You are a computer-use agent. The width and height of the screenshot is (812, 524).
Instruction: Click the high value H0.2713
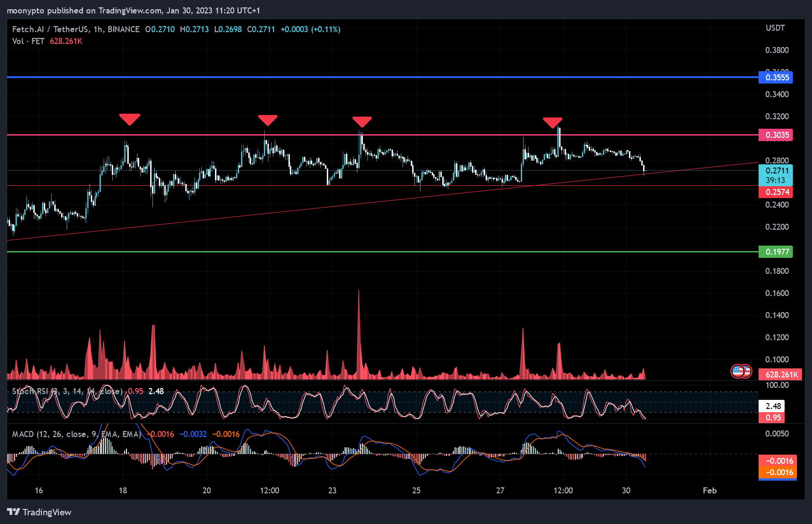pyautogui.click(x=194, y=29)
